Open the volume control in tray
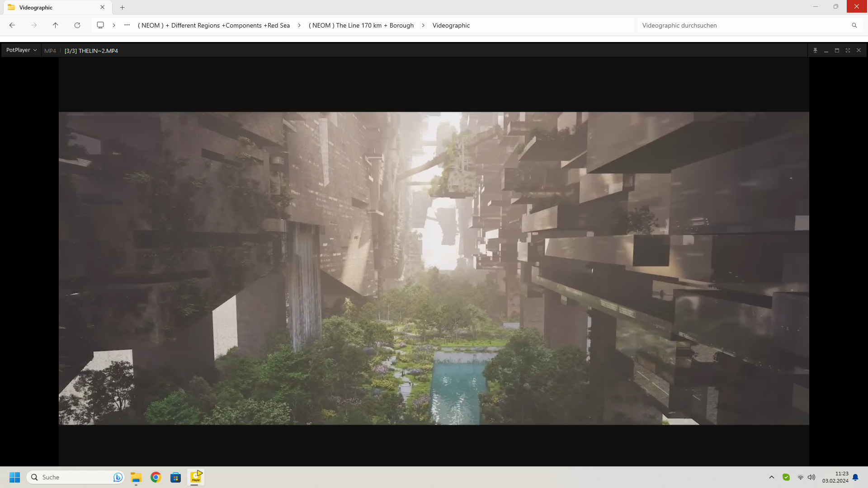This screenshot has width=868, height=488. click(811, 477)
